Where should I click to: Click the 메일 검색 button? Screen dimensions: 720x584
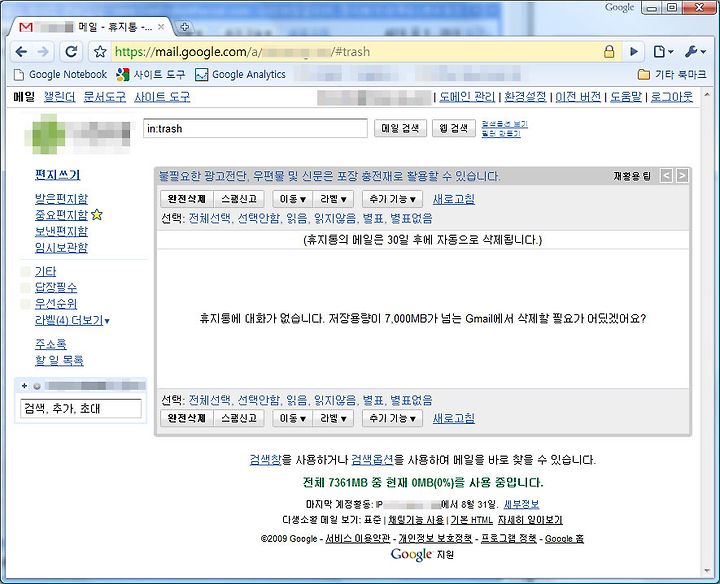(400, 129)
